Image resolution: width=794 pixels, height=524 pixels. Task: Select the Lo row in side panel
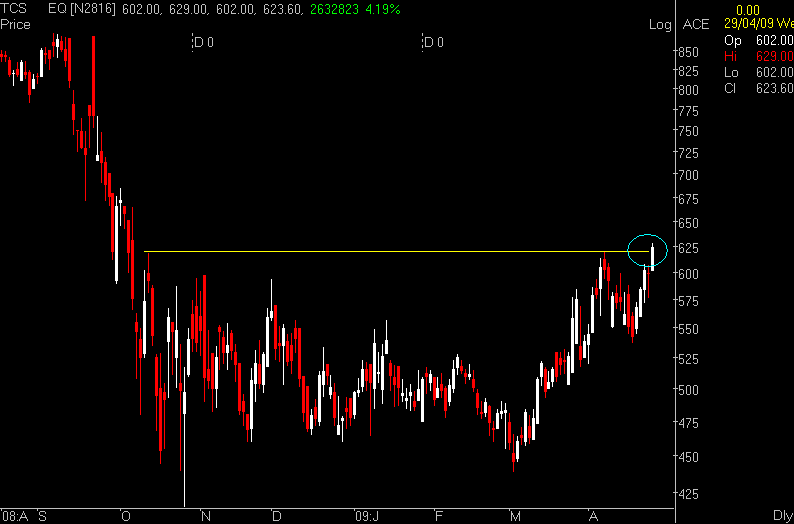[759, 72]
